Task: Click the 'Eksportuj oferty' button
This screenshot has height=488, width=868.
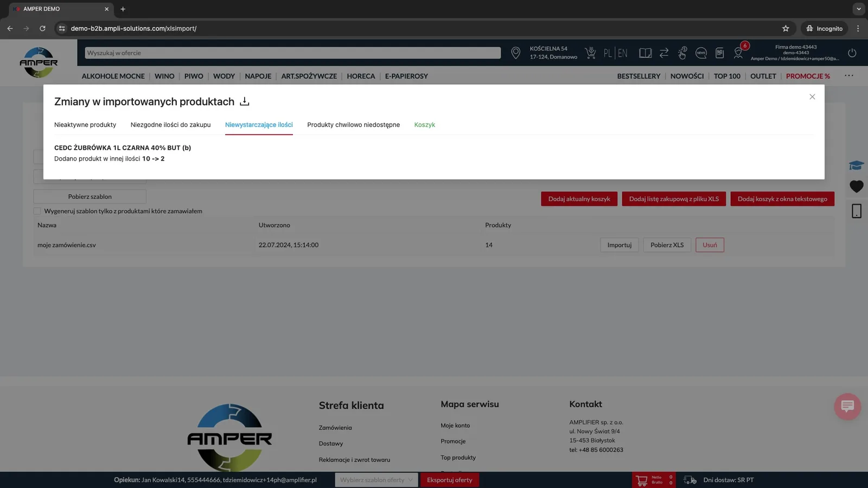Action: click(x=450, y=480)
